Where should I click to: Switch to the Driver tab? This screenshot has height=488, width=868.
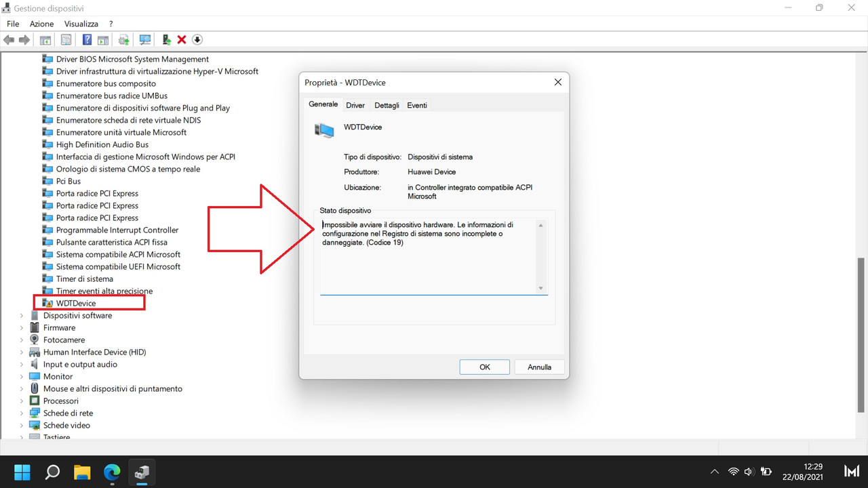point(355,105)
